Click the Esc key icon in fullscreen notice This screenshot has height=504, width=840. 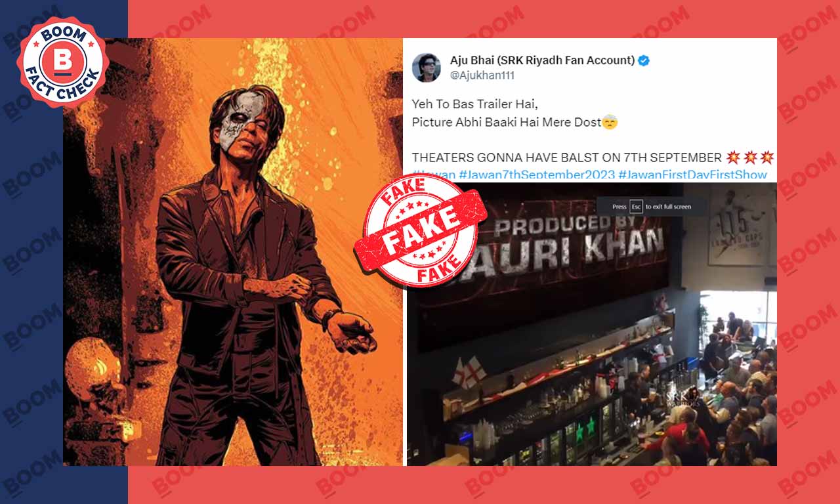coord(635,206)
